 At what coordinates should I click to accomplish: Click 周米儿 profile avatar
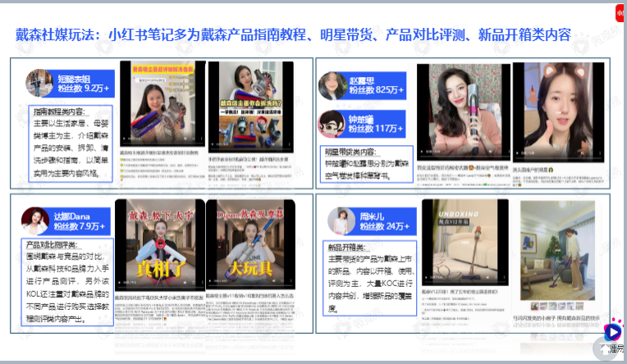(341, 221)
